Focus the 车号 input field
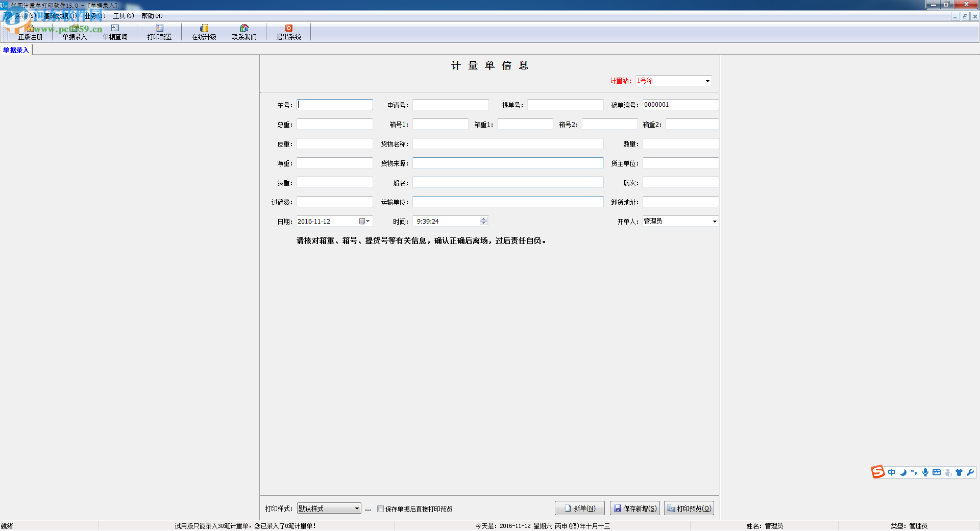 pyautogui.click(x=335, y=105)
